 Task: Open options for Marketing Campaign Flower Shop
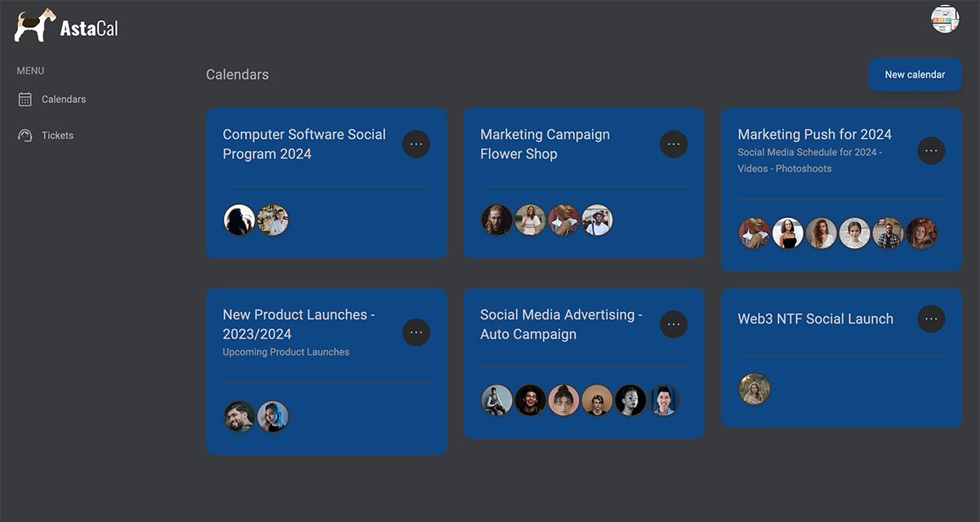point(673,145)
